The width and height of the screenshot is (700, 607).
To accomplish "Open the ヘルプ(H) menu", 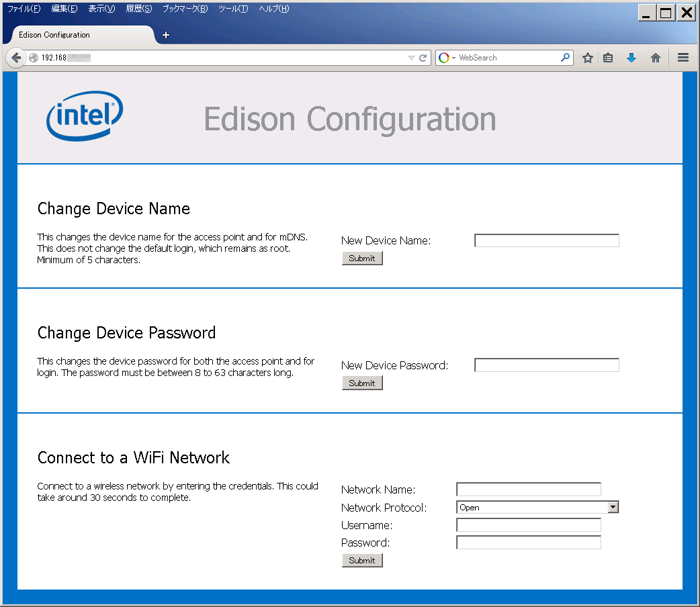I will coord(273,9).
